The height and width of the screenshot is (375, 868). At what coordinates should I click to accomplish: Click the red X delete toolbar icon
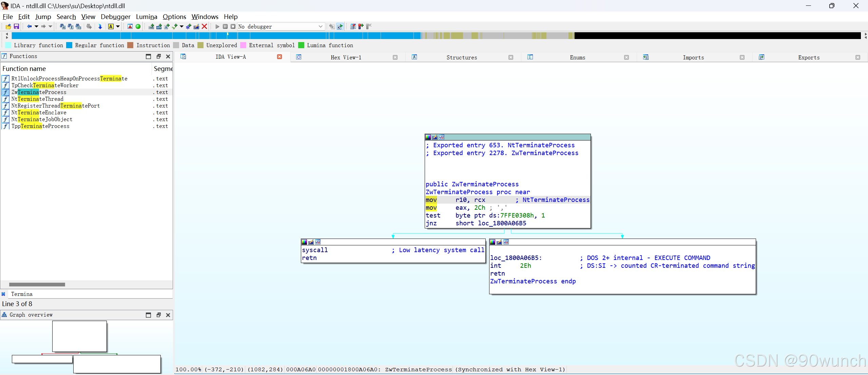(204, 26)
